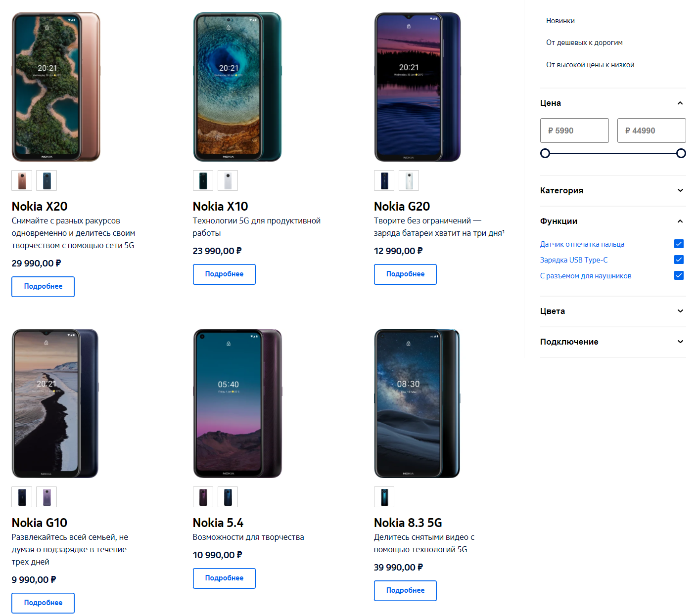Click the right handle of price slider
This screenshot has height=616, width=697.
pyautogui.click(x=681, y=153)
